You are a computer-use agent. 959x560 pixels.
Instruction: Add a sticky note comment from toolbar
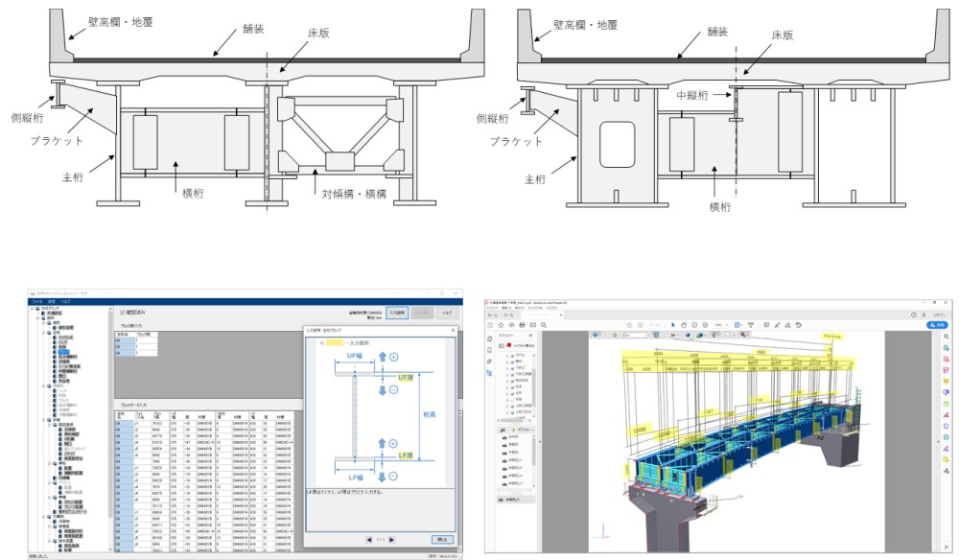(766, 325)
